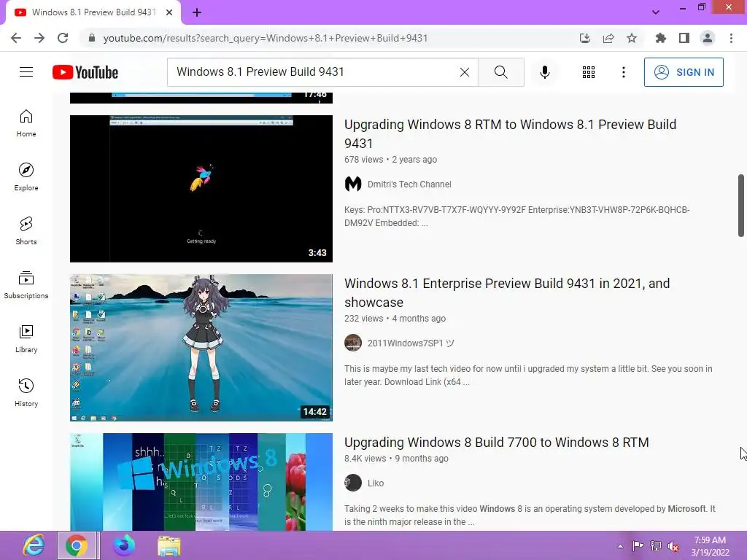Open the Windows 8 Build 7700 thumbnail
Screen dimensions: 747x560
[x=201, y=482]
